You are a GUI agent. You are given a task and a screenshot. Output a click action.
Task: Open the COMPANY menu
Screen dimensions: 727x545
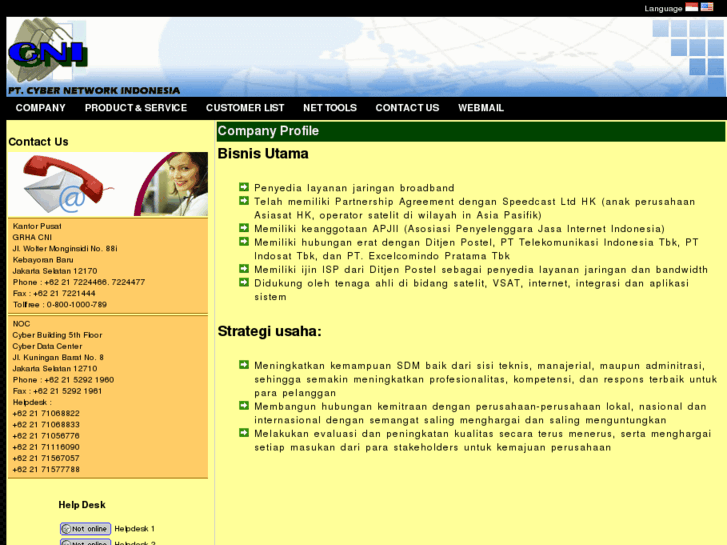click(x=40, y=108)
